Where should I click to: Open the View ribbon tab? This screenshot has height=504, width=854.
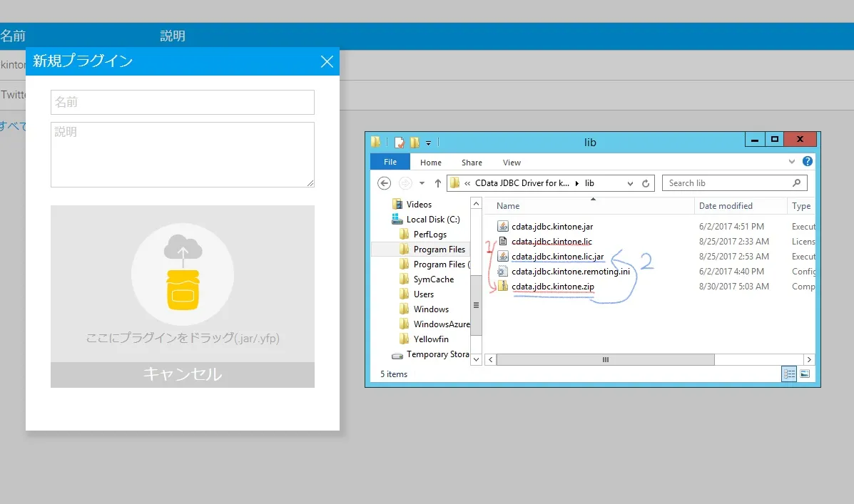click(x=512, y=163)
